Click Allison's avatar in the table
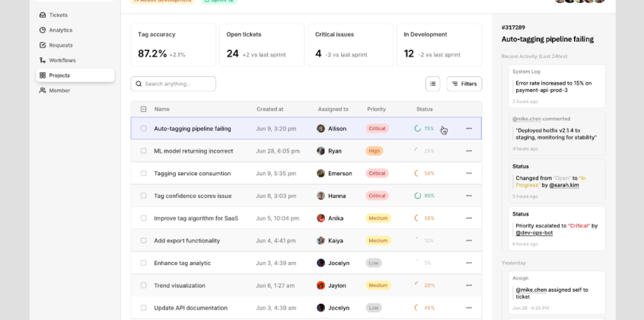Viewport: 644px width, 320px height. [320, 128]
